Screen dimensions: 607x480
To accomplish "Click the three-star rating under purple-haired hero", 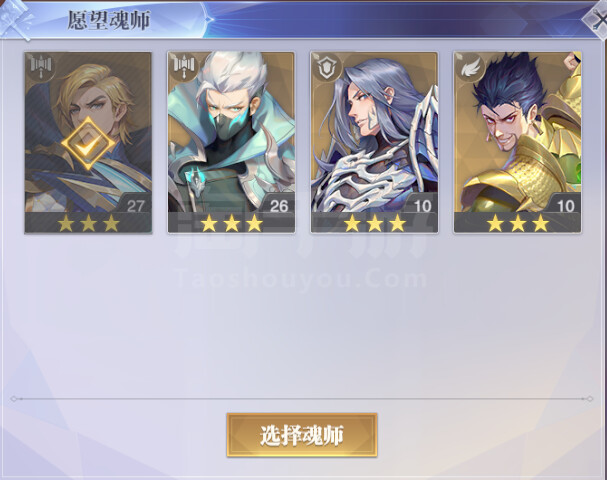I will pyautogui.click(x=375, y=223).
